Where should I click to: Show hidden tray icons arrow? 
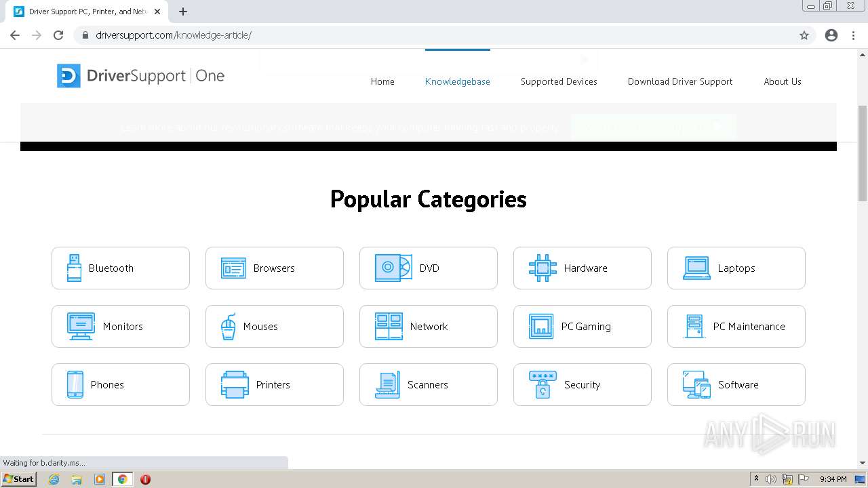pos(756,479)
